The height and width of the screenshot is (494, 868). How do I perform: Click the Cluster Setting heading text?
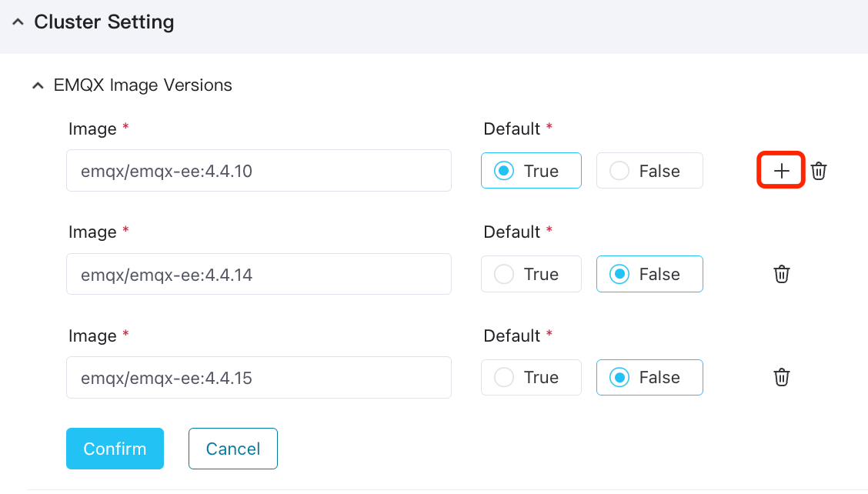pos(104,22)
